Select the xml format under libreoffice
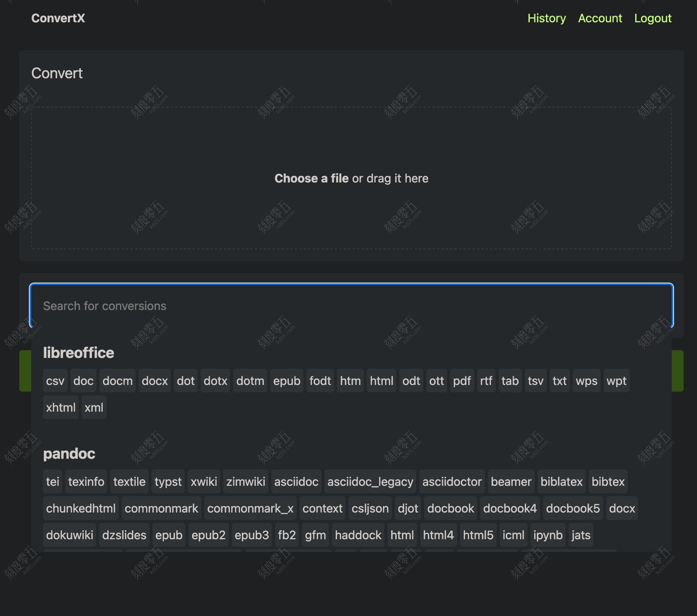The image size is (697, 616). 94,407
